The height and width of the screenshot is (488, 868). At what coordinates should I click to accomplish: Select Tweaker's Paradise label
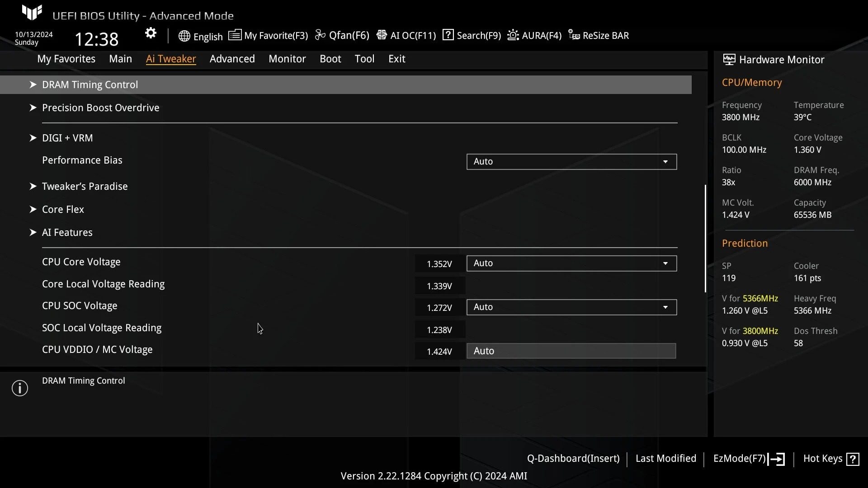[85, 186]
